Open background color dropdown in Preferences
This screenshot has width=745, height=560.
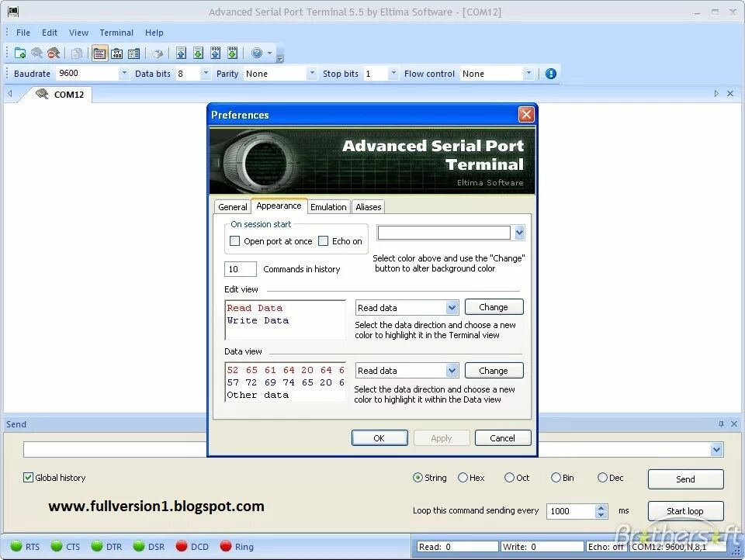coord(519,233)
